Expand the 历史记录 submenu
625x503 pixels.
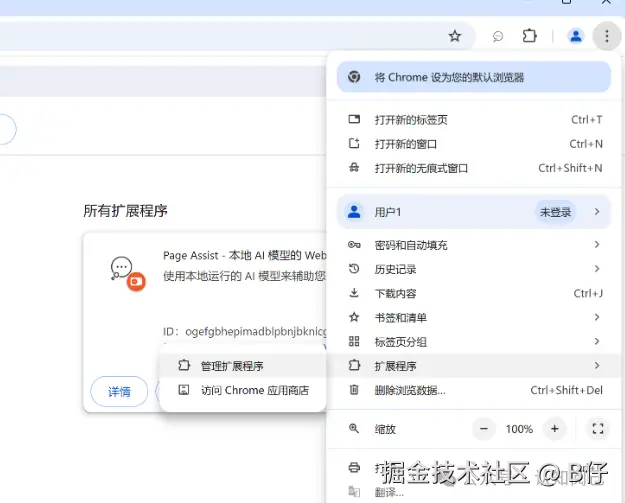[474, 269]
